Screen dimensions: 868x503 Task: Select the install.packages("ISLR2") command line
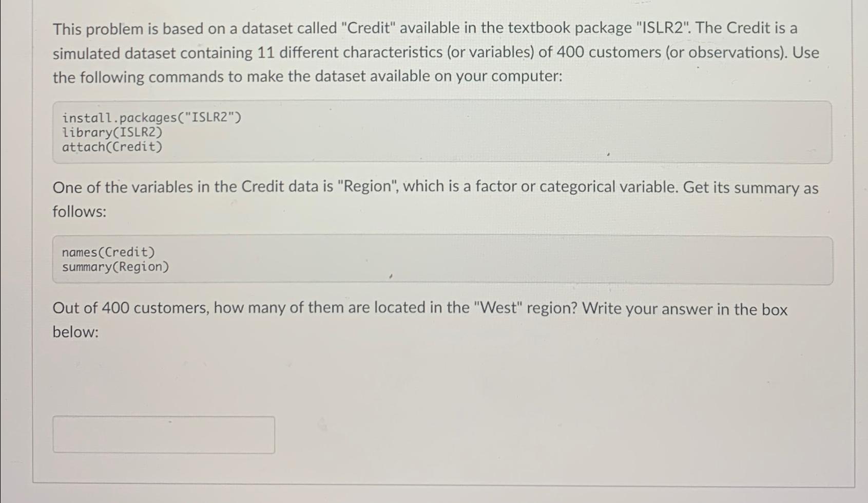(x=151, y=117)
